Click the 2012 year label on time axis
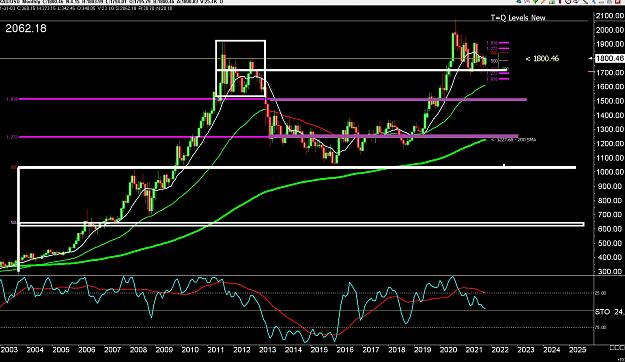Screen dimensions: 625x362 point(242,350)
